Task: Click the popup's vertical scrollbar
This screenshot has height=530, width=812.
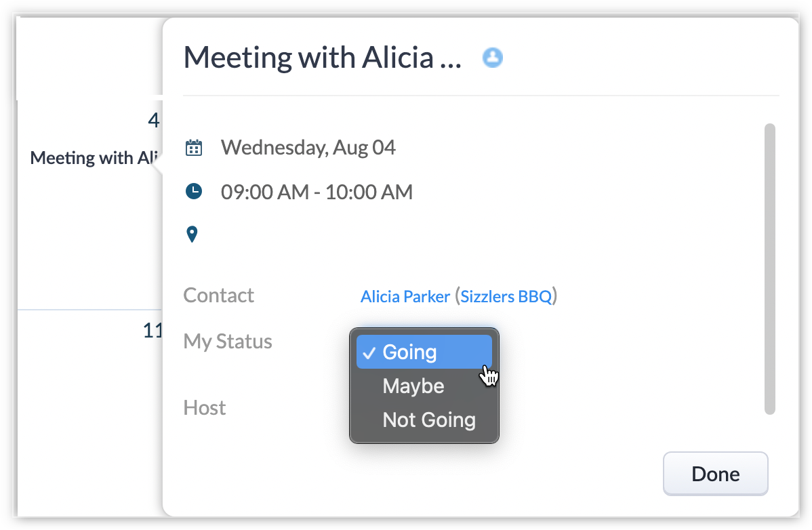Action: point(769,268)
